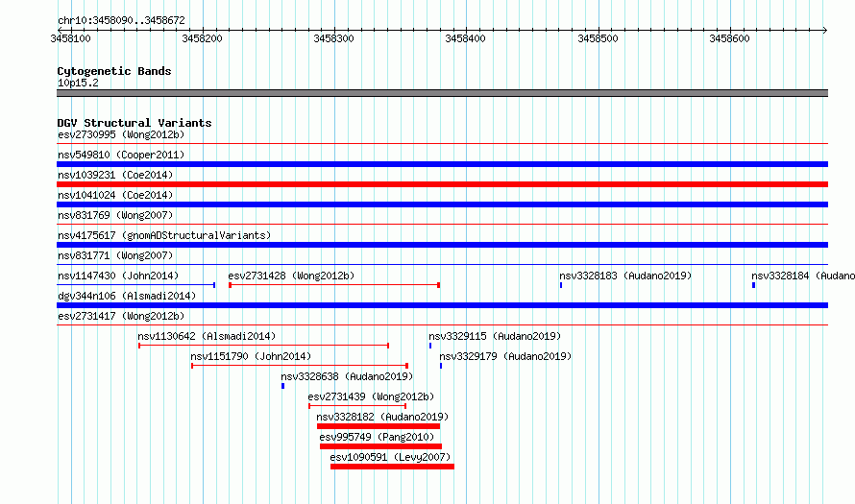Click the Cytogenetic Bands track title
The height and width of the screenshot is (504, 855).
coord(114,71)
